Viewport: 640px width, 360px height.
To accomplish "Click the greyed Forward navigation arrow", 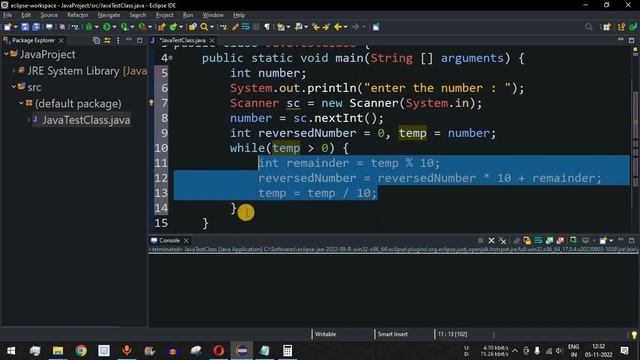I will point(356,27).
